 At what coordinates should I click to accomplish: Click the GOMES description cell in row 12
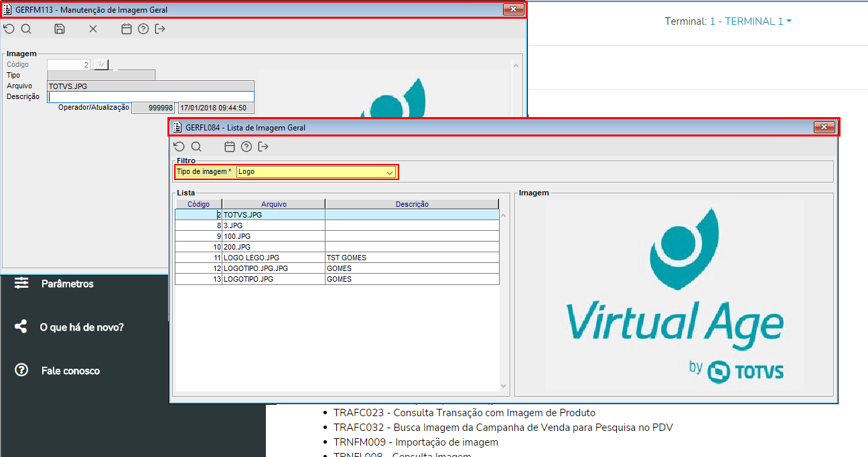coord(412,268)
